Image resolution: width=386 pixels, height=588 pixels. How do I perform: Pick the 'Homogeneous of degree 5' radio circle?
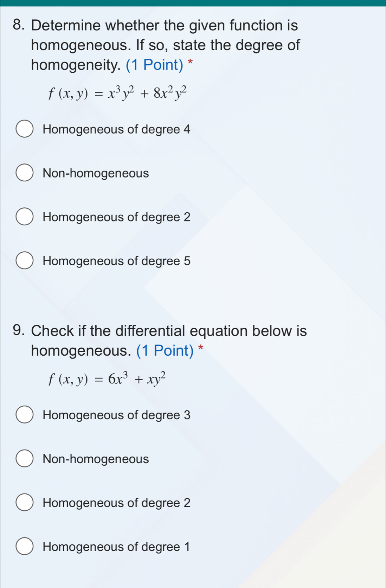(x=25, y=261)
